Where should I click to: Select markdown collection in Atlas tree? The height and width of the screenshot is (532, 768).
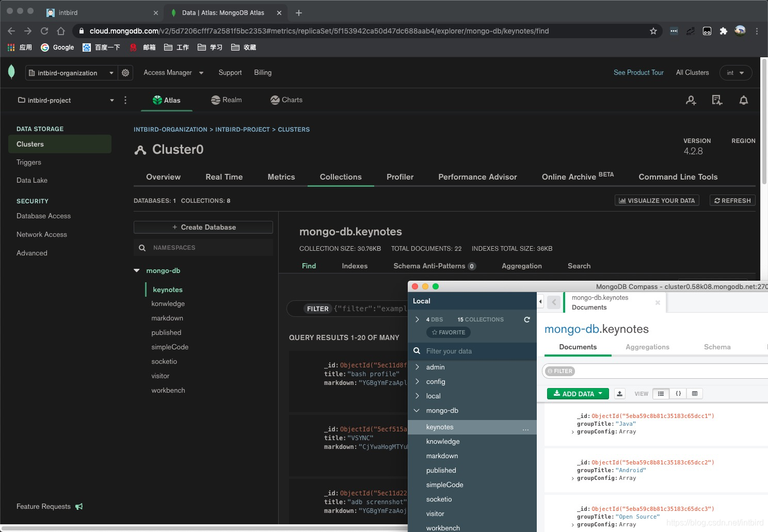coord(167,318)
